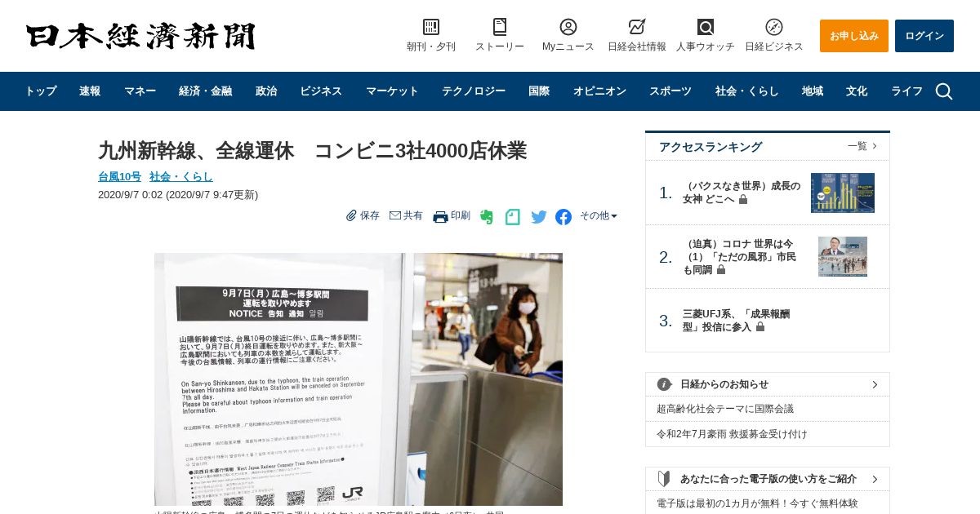Share article via 共有 envelope icon

click(x=395, y=215)
